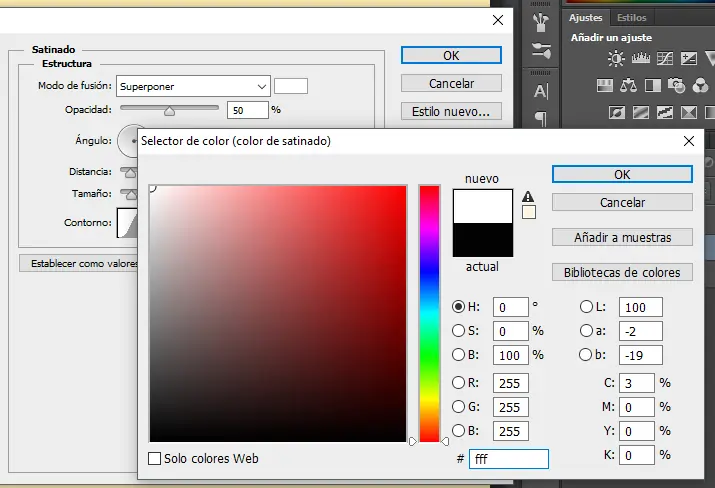Select the G green radio button
This screenshot has height=488, width=715.
458,406
